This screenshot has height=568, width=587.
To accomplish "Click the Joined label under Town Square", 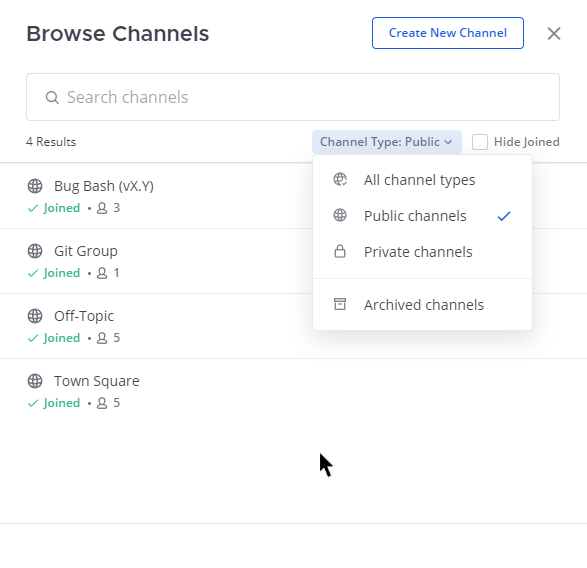I will 61,403.
